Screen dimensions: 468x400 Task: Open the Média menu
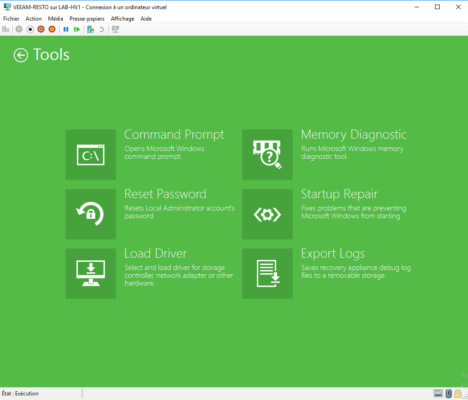pyautogui.click(x=55, y=19)
